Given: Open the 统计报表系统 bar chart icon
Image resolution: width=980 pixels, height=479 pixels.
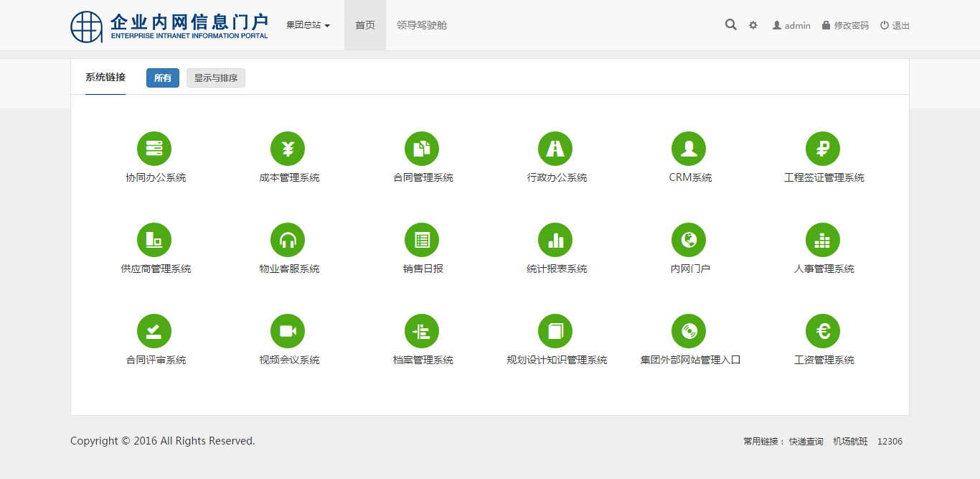Looking at the screenshot, I should click(x=555, y=240).
